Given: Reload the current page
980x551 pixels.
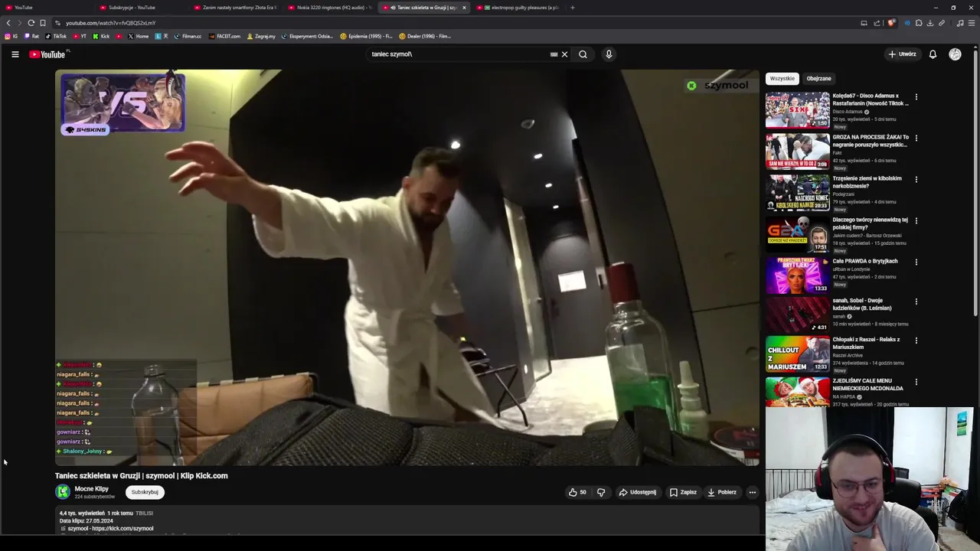Looking at the screenshot, I should (31, 23).
